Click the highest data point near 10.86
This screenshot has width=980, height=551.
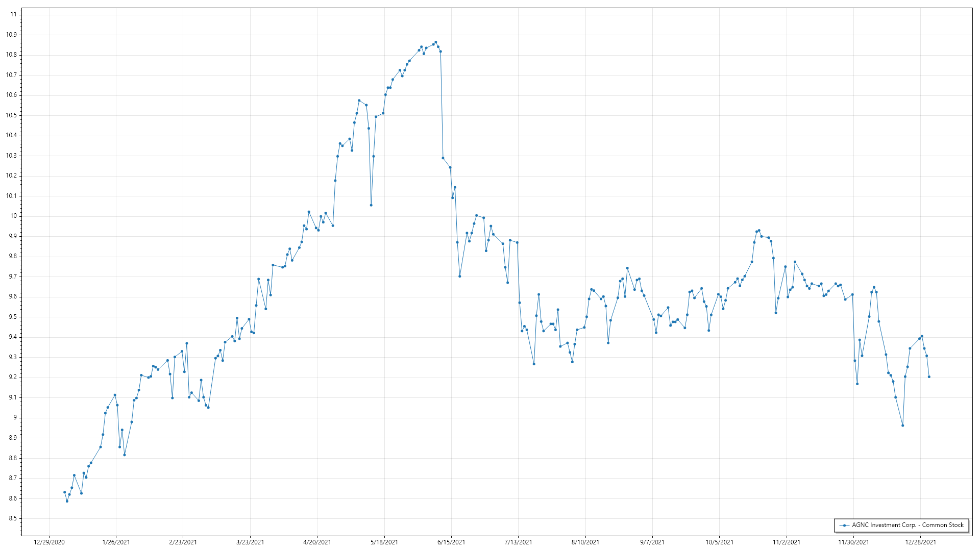tap(435, 42)
